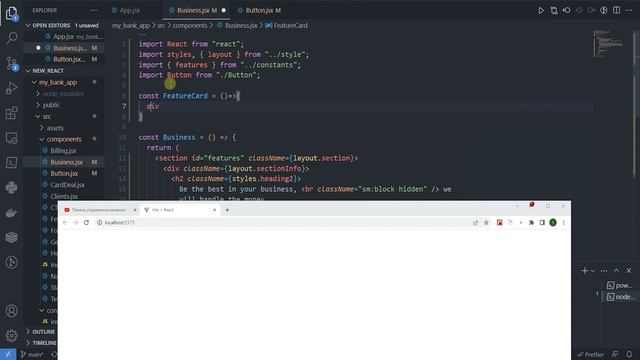
Task: Open Chrome profile avatar
Action: click(553, 222)
